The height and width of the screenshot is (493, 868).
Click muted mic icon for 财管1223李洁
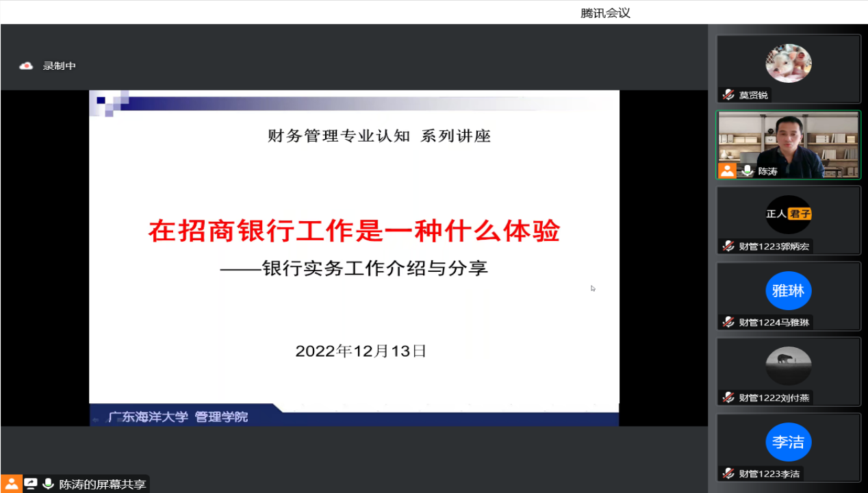coord(728,474)
